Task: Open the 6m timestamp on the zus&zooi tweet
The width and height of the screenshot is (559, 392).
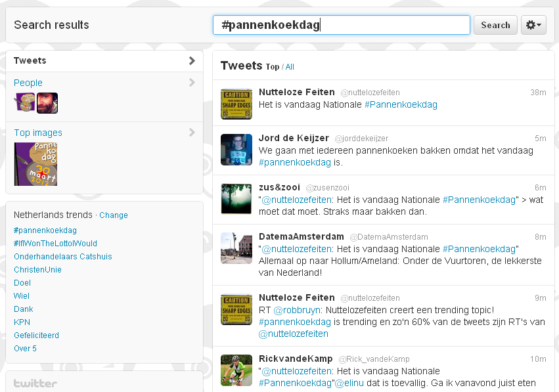Action: click(540, 188)
